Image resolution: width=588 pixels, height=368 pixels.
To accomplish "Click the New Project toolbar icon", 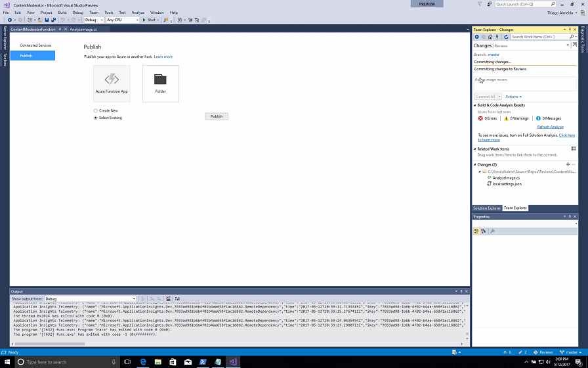I will (x=30, y=20).
